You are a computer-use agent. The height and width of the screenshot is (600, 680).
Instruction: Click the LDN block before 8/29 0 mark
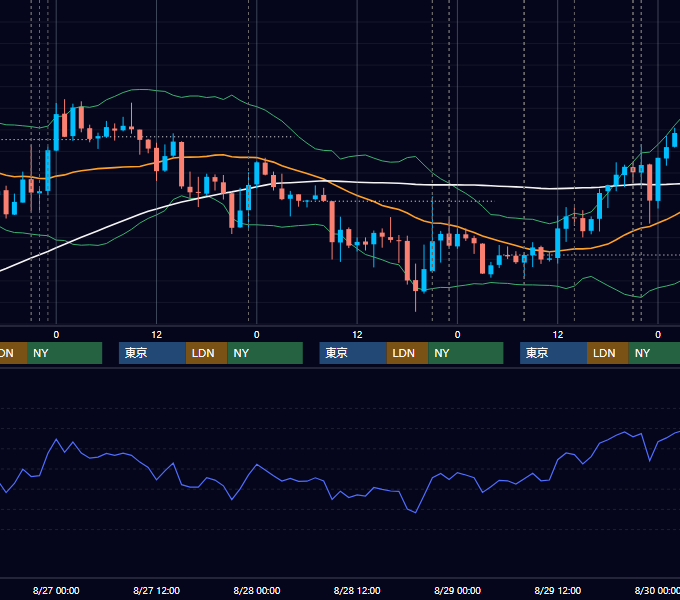[407, 353]
